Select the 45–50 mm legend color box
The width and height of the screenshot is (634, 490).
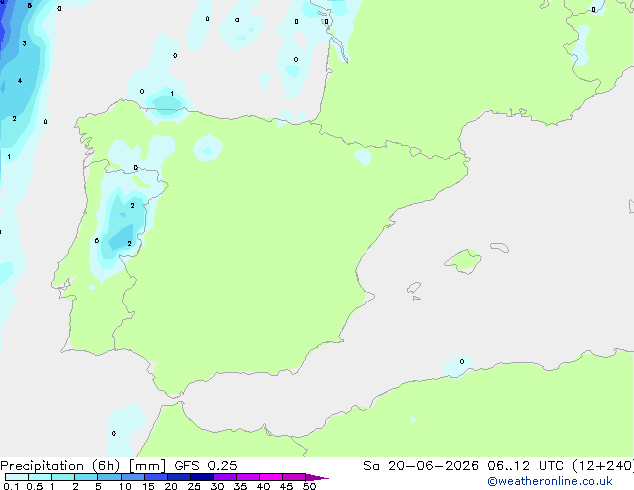[x=294, y=477]
